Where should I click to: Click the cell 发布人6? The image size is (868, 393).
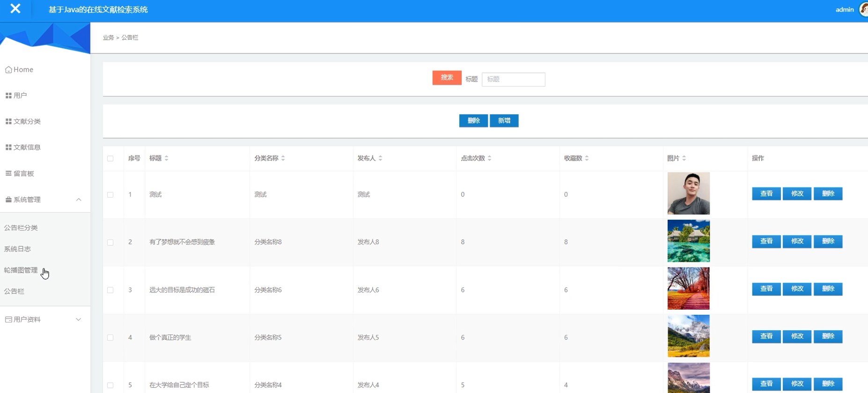[368, 290]
